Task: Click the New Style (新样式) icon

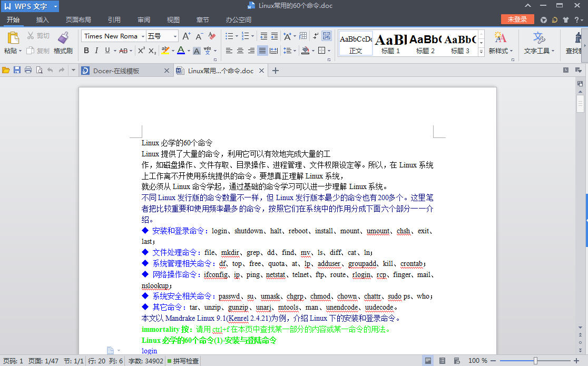Action: 500,38
